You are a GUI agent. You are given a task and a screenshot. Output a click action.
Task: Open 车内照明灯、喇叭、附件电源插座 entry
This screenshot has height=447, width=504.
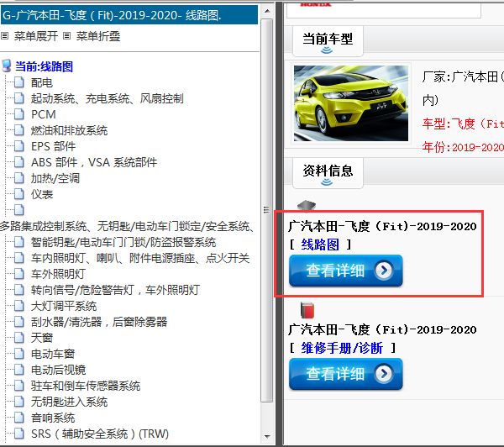pyautogui.click(x=140, y=258)
